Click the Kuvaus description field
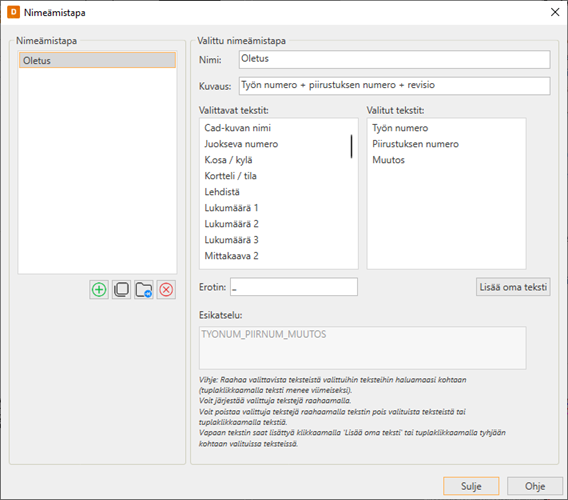Screen dimensions: 568x500 click(x=394, y=86)
